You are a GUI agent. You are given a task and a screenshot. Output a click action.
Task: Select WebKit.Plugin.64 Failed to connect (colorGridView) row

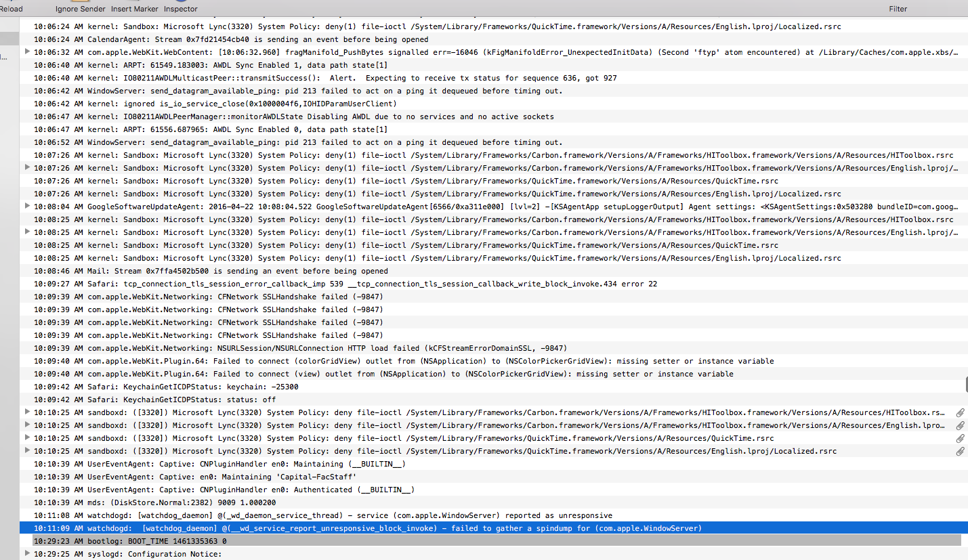[494, 361]
